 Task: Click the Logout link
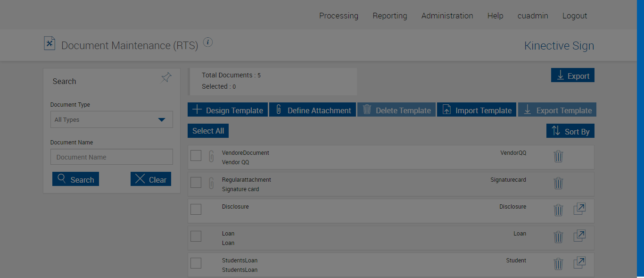(x=574, y=16)
